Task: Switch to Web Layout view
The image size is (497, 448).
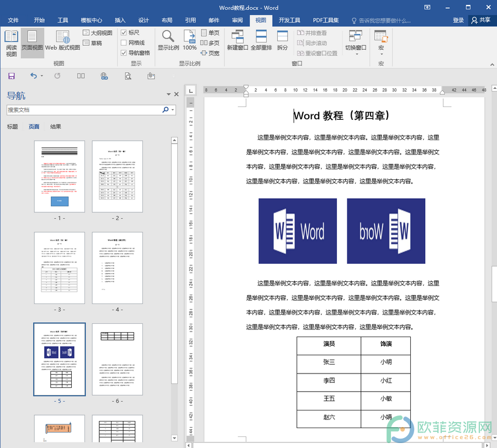Action: coord(62,40)
